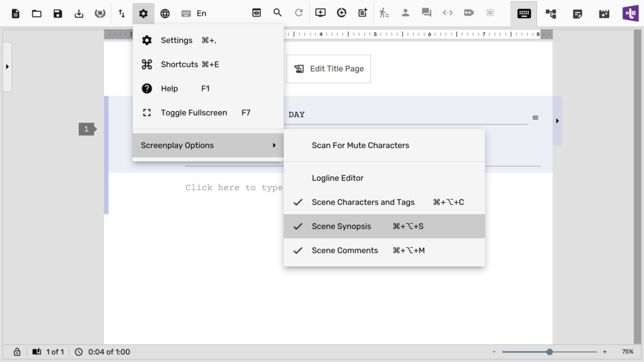
Task: Click the scene number 1 marker
Action: (86, 129)
